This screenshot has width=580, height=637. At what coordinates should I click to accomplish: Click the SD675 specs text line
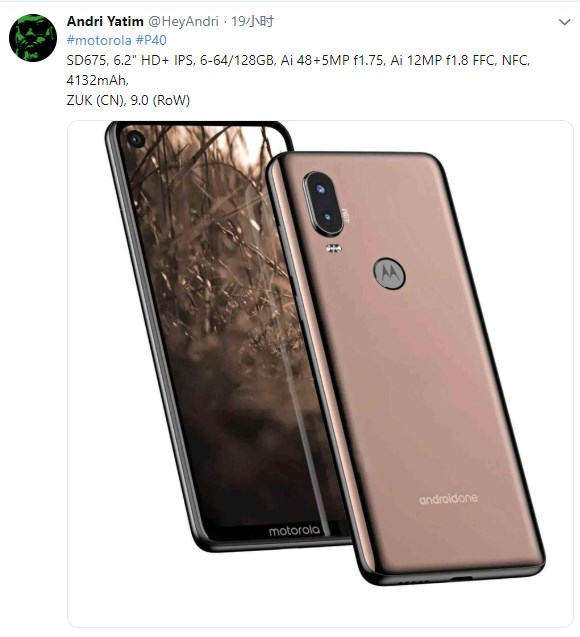point(299,60)
